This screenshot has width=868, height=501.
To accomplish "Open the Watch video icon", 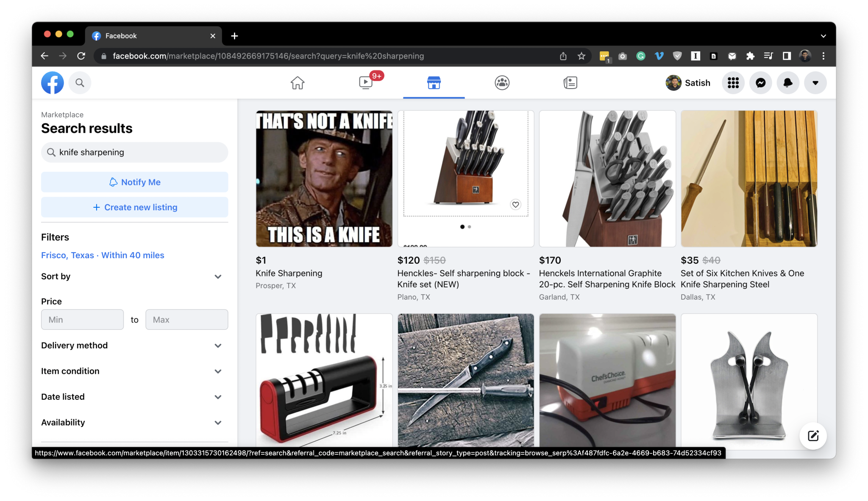I will click(x=366, y=83).
